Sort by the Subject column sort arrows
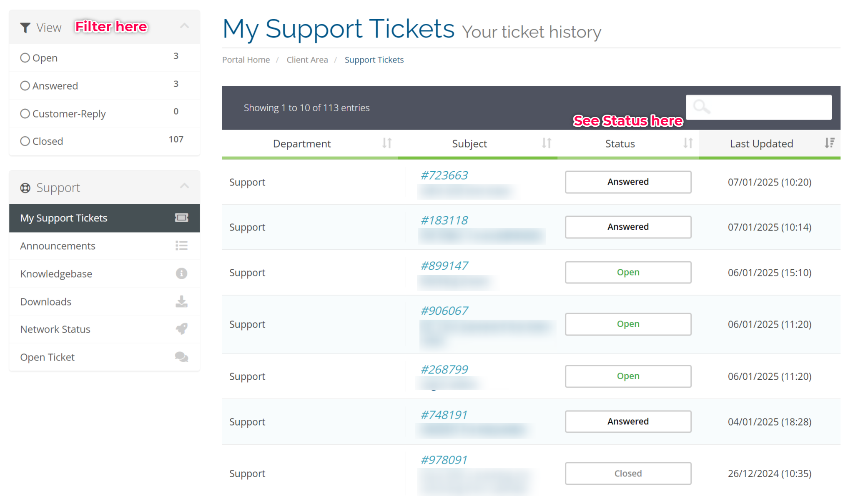Viewport: 868px width, 496px height. click(x=547, y=143)
